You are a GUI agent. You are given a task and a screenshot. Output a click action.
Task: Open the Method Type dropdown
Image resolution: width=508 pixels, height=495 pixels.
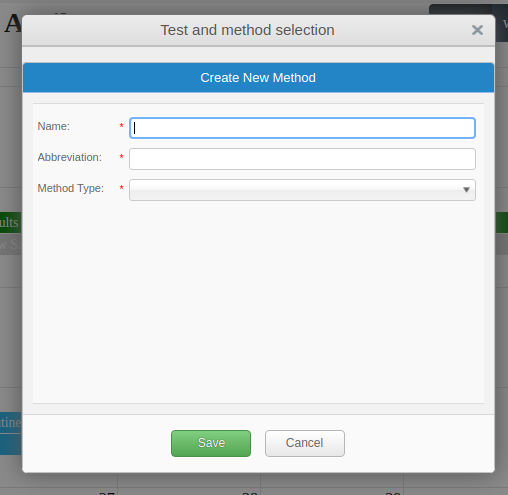coord(302,190)
